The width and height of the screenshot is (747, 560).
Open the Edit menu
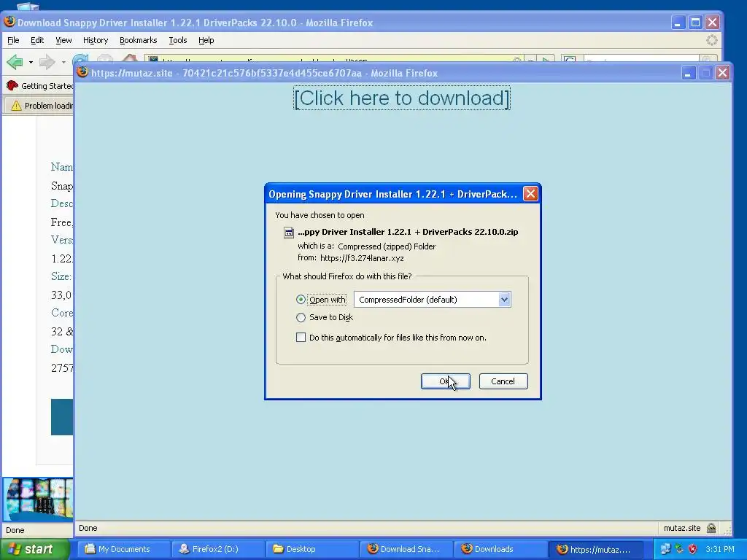pos(37,41)
